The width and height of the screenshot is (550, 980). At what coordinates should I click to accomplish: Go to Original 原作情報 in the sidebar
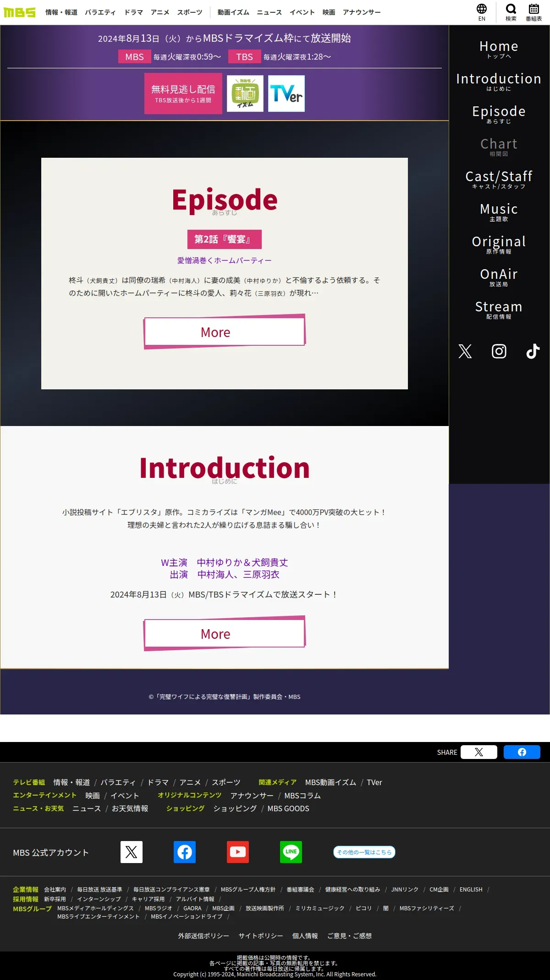click(499, 244)
